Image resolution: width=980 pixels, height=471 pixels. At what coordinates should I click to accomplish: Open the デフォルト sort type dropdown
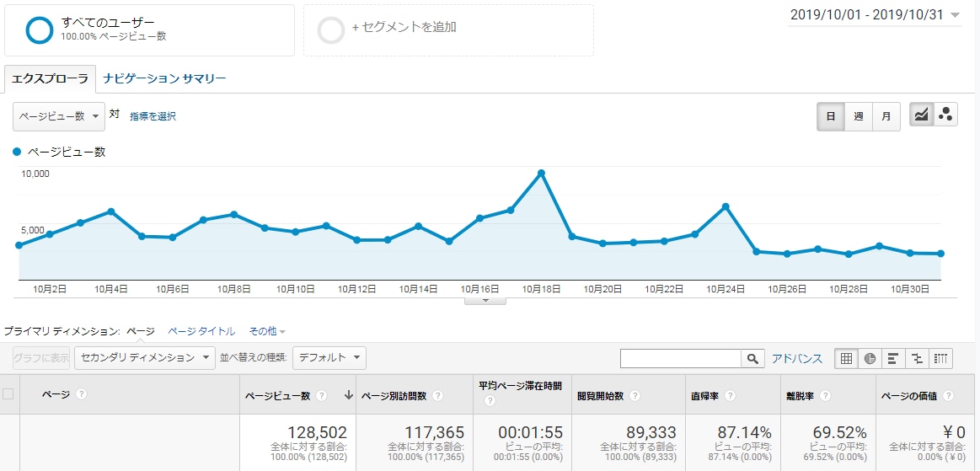(329, 358)
